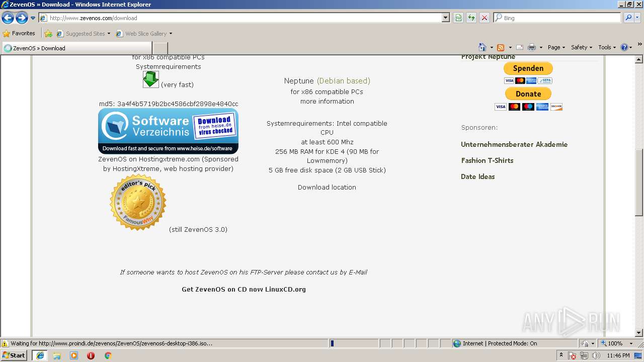
Task: Expand the feeds dropdown arrow
Action: [x=510, y=47]
